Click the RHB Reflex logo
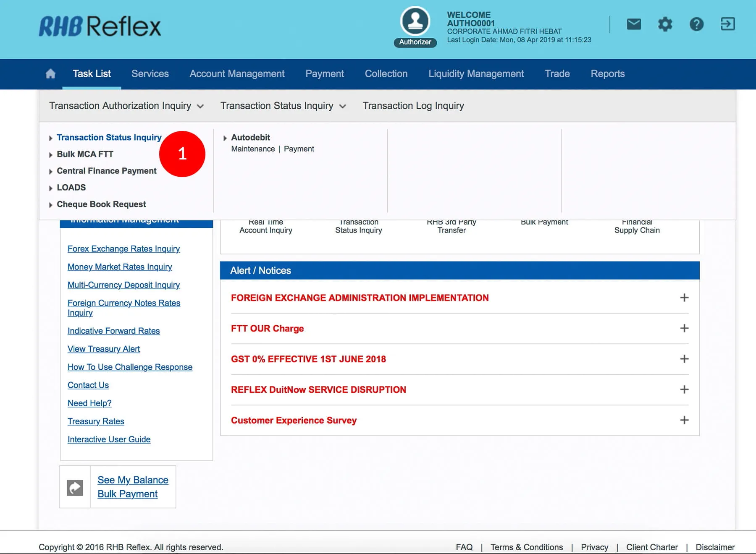The width and height of the screenshot is (756, 554). pyautogui.click(x=100, y=26)
